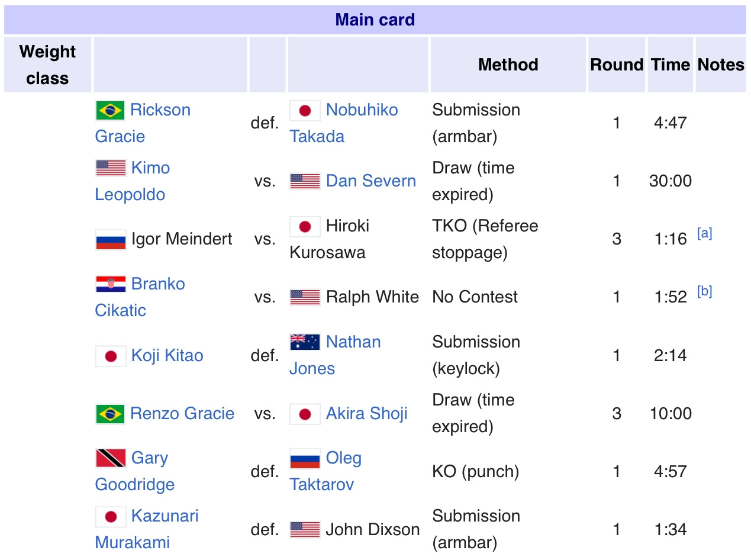Click the Method column header
This screenshot has width=751, height=560.
(x=508, y=65)
